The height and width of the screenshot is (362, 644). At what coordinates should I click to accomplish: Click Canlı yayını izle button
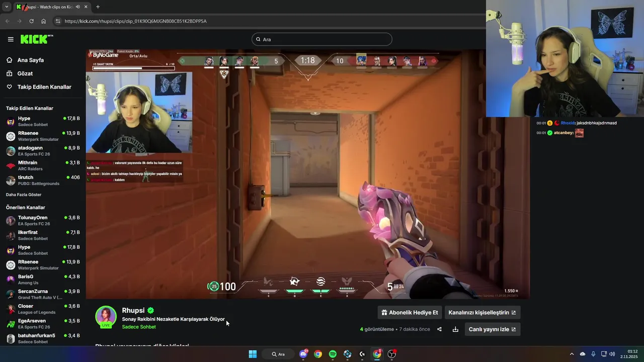[492, 329]
